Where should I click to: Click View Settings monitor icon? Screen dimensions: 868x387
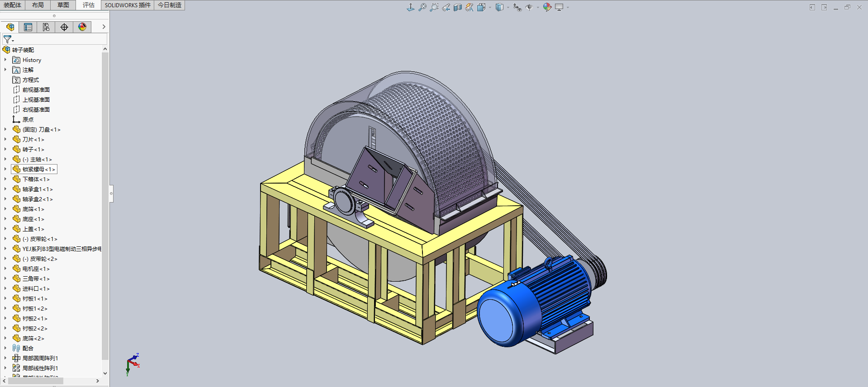click(x=559, y=7)
